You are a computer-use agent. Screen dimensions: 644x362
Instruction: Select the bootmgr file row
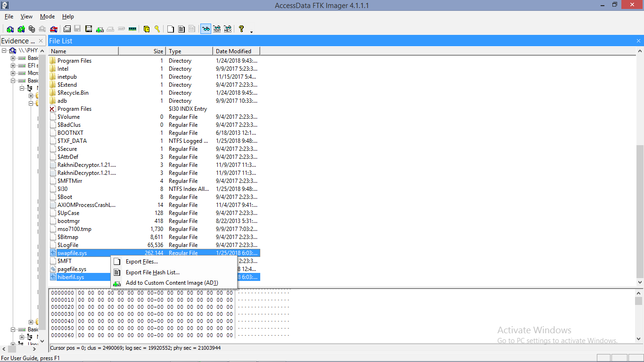point(154,221)
